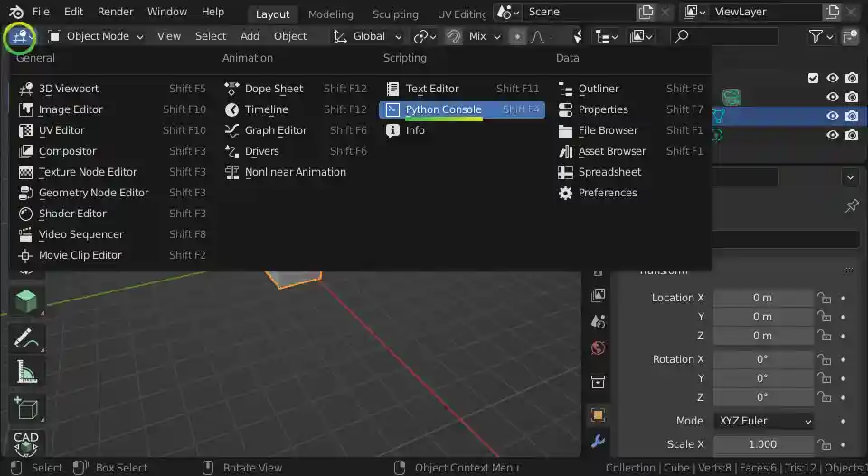Open Graph Editor
Viewport: 868px width, 476px height.
tap(296, 130)
